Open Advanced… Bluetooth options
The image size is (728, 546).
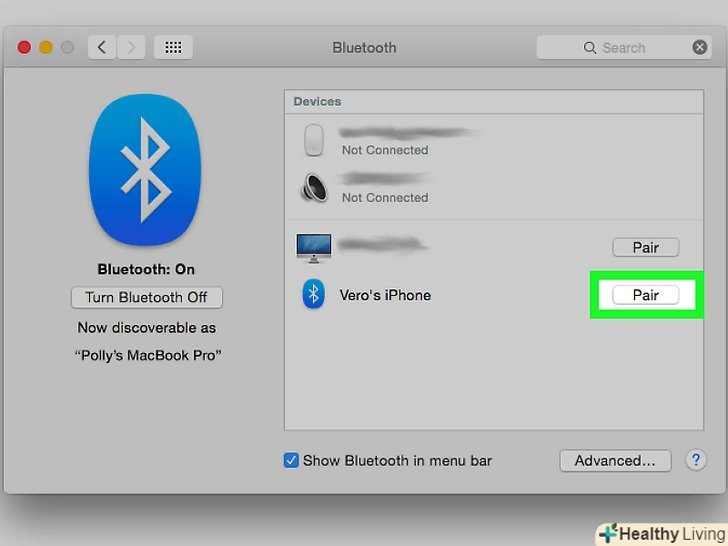click(615, 461)
